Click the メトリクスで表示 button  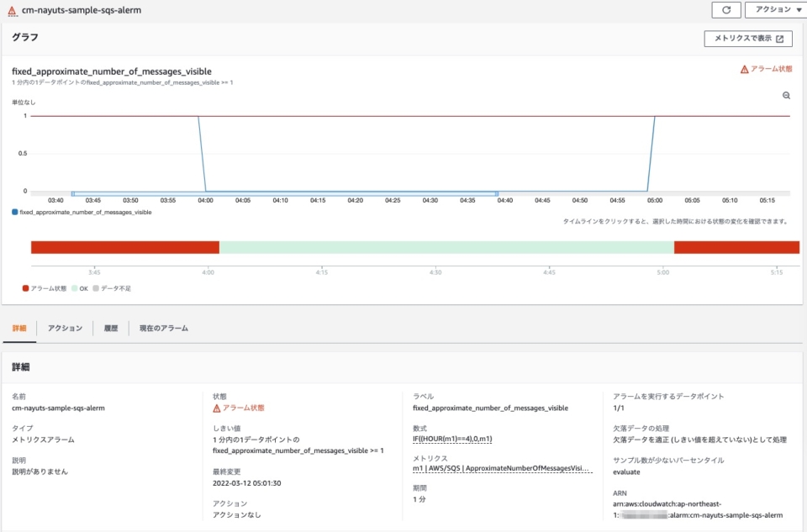(744, 38)
